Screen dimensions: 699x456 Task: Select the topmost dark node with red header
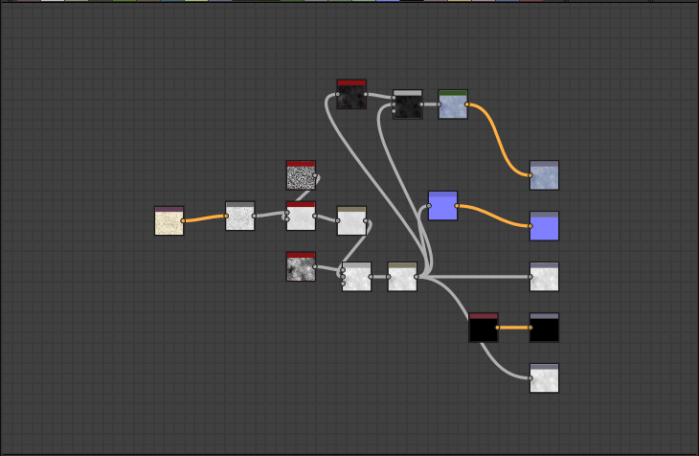(x=351, y=95)
